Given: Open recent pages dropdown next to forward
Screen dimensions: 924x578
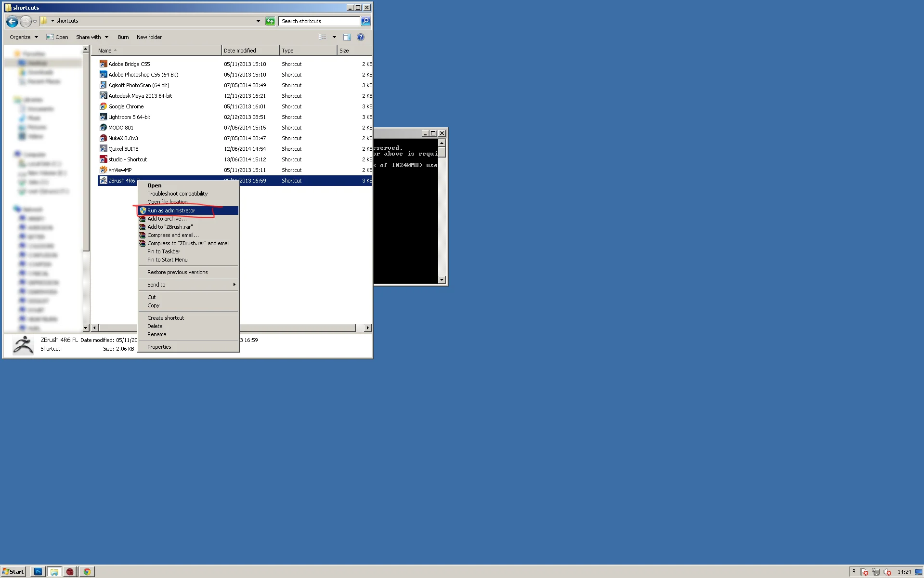Looking at the screenshot, I should click(x=35, y=21).
